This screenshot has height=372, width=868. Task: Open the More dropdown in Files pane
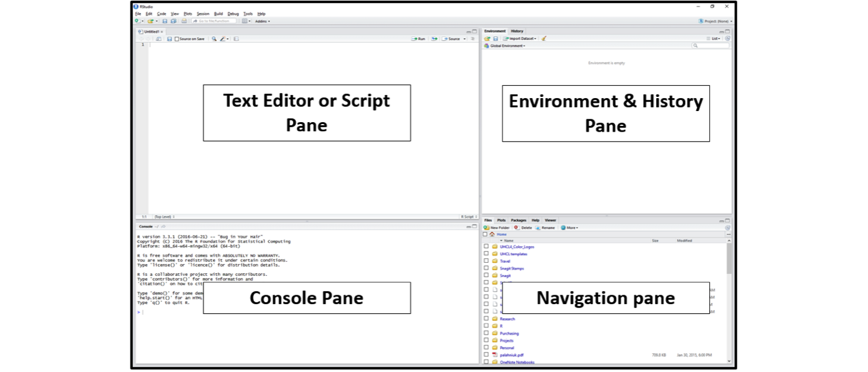[570, 228]
